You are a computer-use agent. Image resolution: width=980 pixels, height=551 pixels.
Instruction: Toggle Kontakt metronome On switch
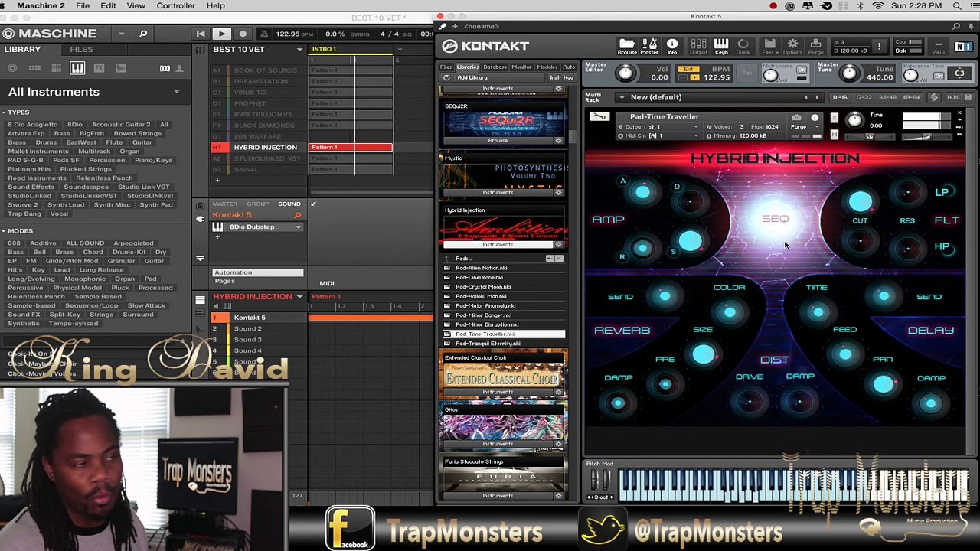pos(801,70)
